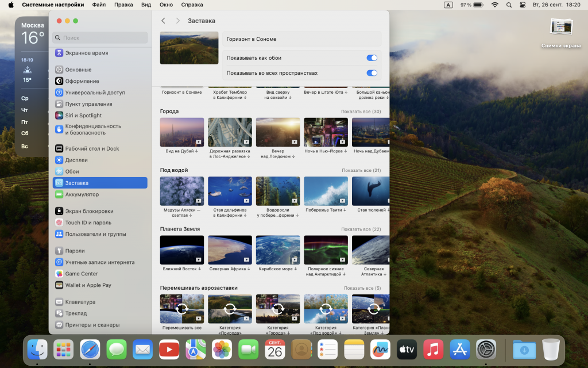
Task: Open the Вид menu
Action: [146, 5]
